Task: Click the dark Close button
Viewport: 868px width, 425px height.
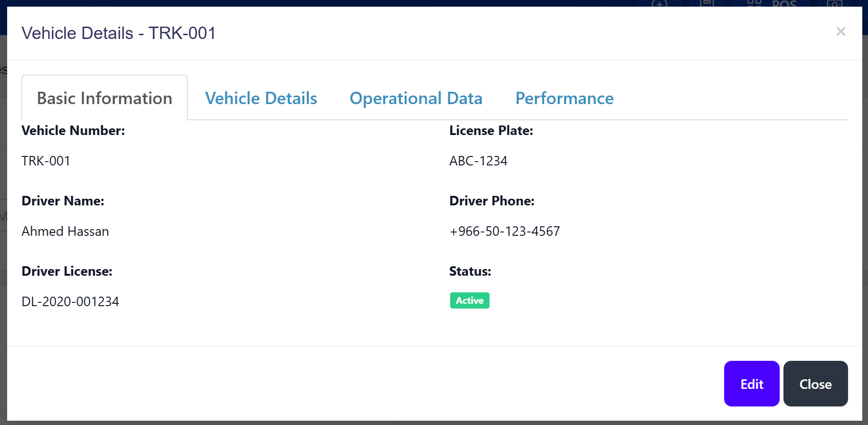Action: tap(815, 384)
